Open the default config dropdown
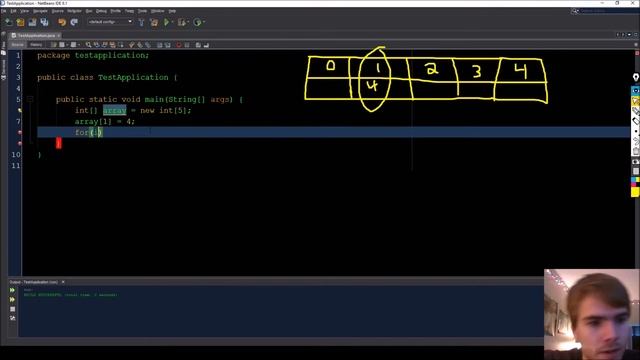This screenshot has height=360, width=640. coord(110,22)
